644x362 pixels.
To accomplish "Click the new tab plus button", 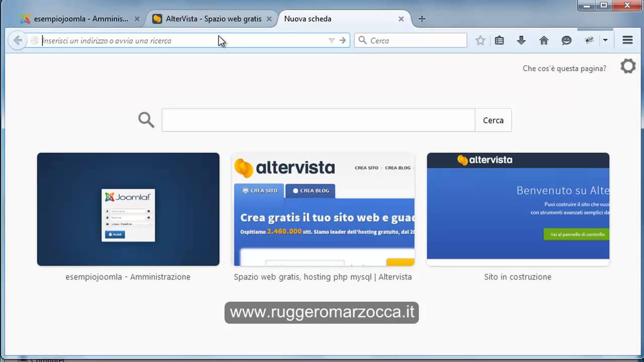I will [x=422, y=19].
